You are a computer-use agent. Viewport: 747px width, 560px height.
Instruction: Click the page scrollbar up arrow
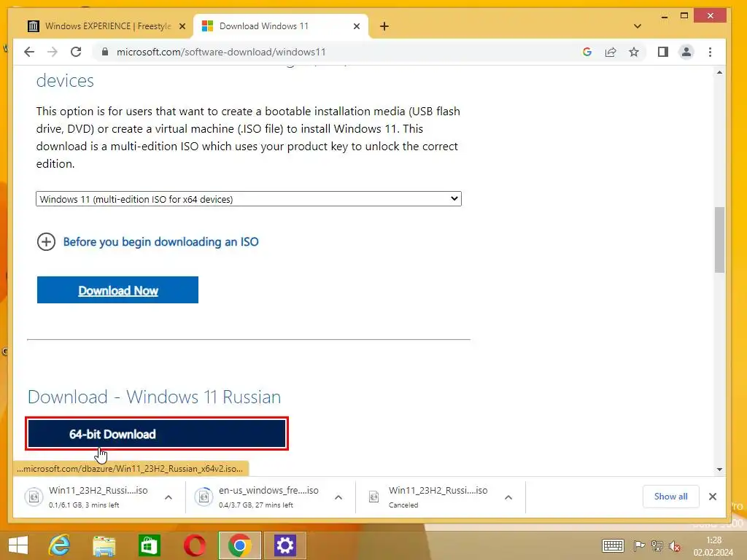click(719, 72)
